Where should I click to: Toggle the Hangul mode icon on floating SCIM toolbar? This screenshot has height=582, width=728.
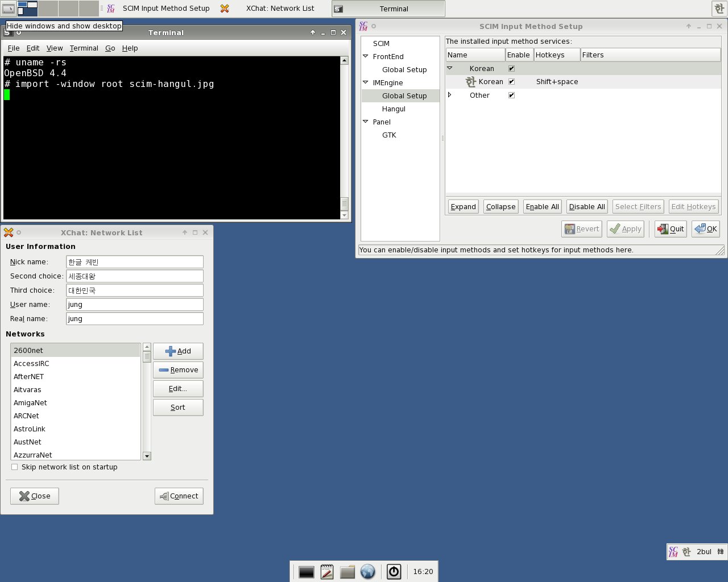(686, 552)
